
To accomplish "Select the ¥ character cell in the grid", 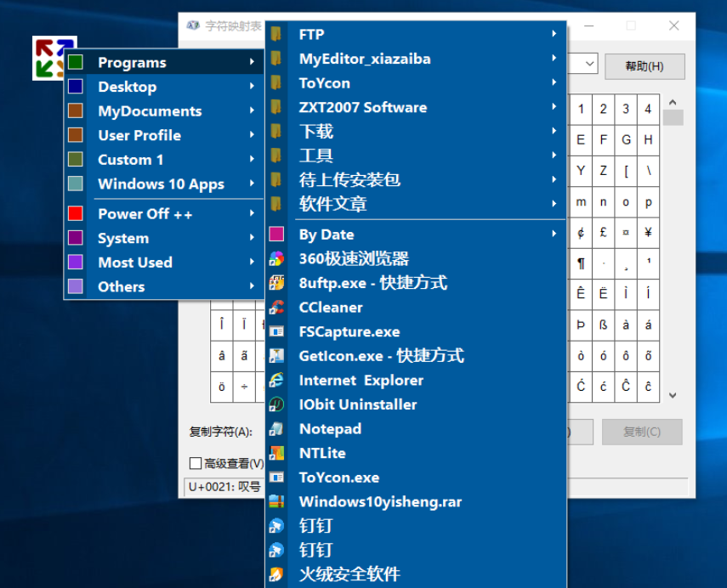I will [648, 233].
